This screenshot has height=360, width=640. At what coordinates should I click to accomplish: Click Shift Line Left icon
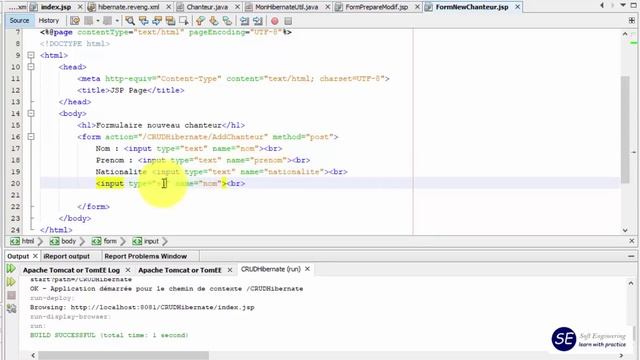click(x=244, y=20)
